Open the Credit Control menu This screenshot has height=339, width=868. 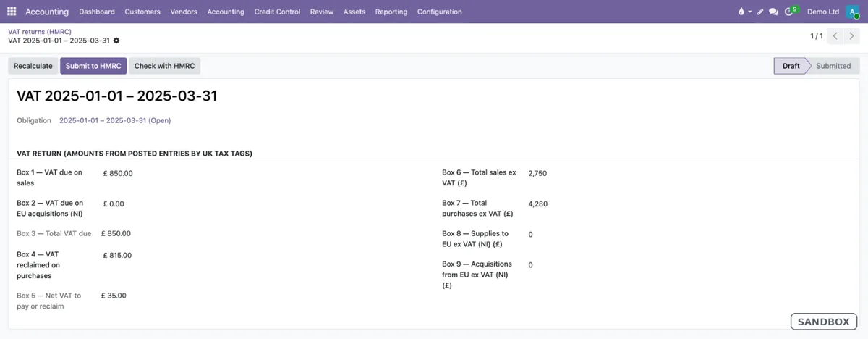277,12
